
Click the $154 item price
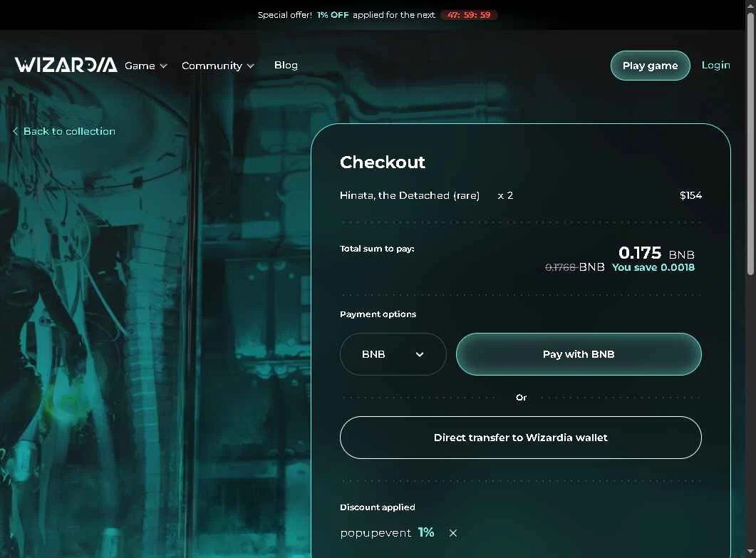[690, 195]
